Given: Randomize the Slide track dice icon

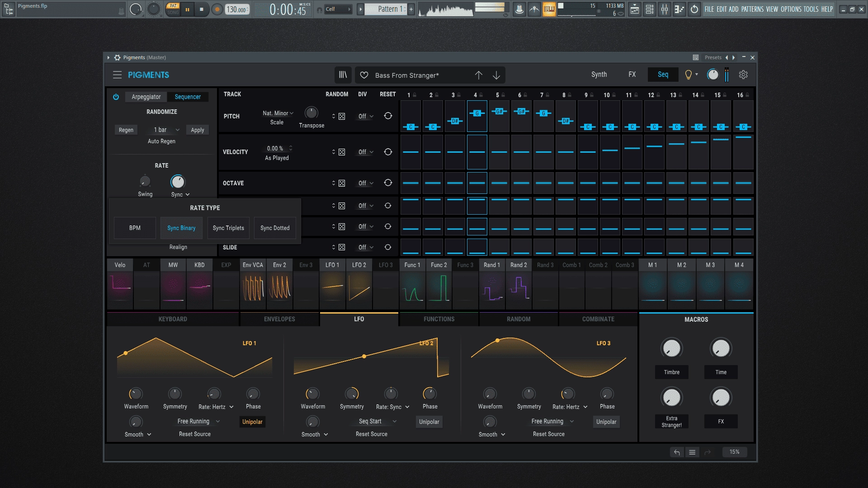Looking at the screenshot, I should [x=342, y=247].
